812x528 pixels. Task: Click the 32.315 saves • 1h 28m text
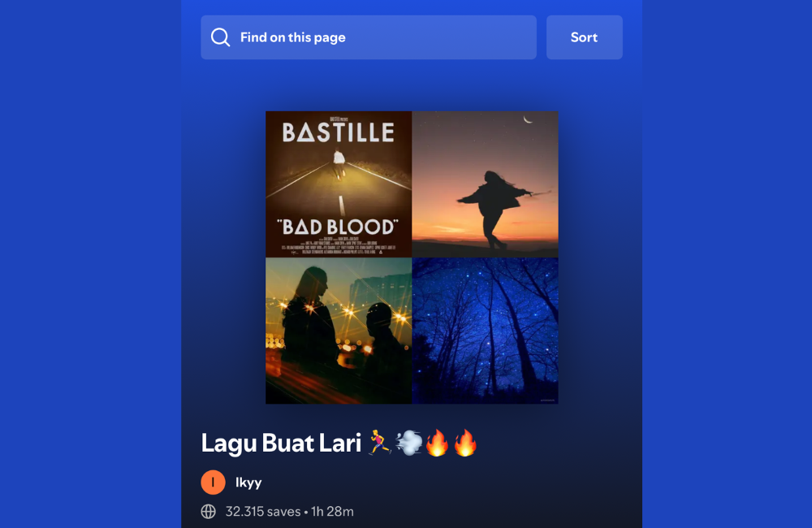(290, 512)
